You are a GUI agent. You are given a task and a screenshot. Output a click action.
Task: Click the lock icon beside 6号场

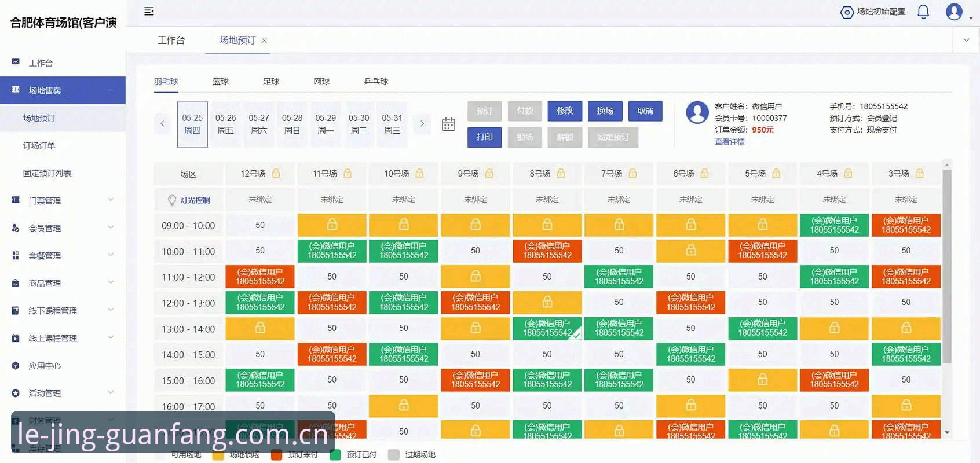tap(704, 173)
